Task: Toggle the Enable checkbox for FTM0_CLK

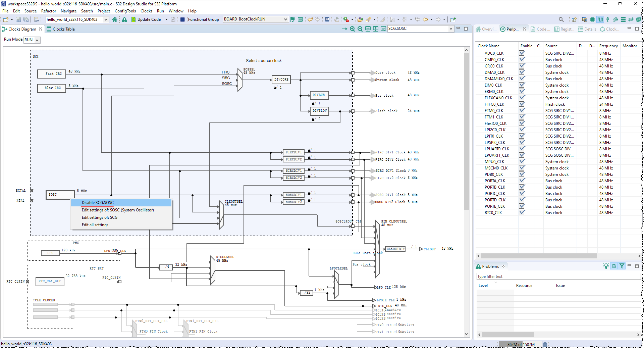Action: pos(522,110)
